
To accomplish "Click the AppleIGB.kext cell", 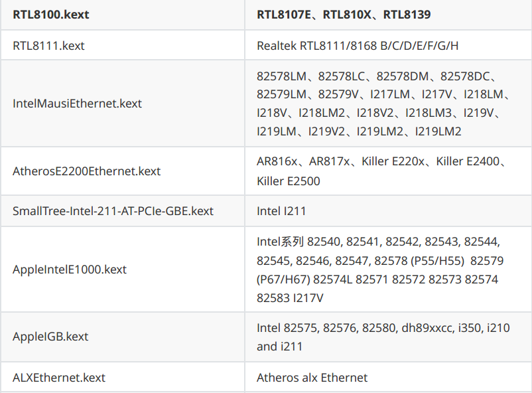I will point(123,337).
